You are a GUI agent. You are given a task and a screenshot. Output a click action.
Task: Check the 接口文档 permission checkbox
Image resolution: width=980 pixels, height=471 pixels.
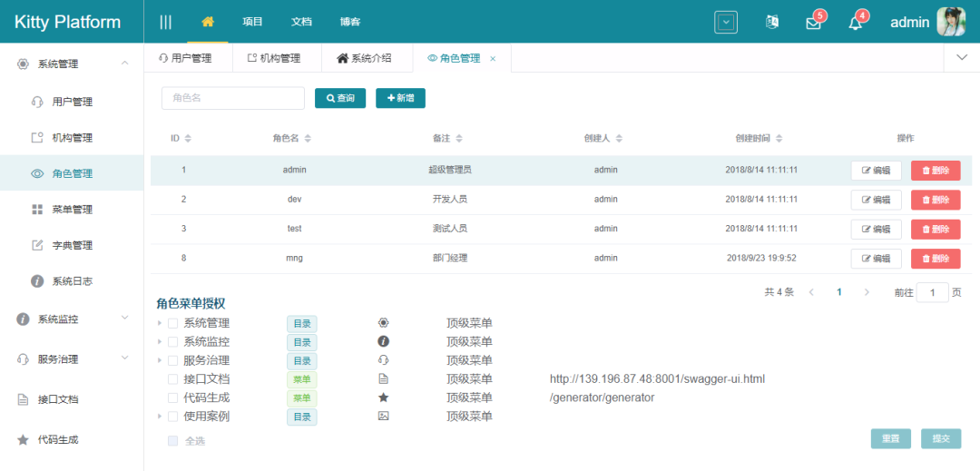point(173,379)
